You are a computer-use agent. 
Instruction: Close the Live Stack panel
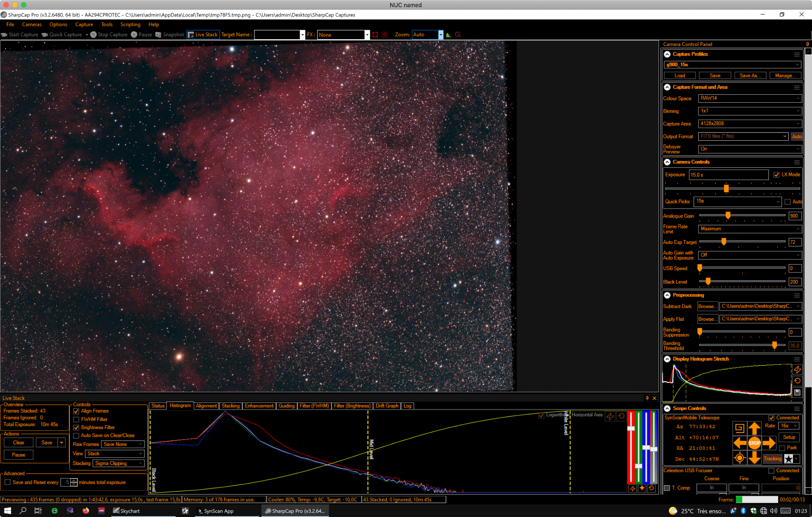[655, 398]
